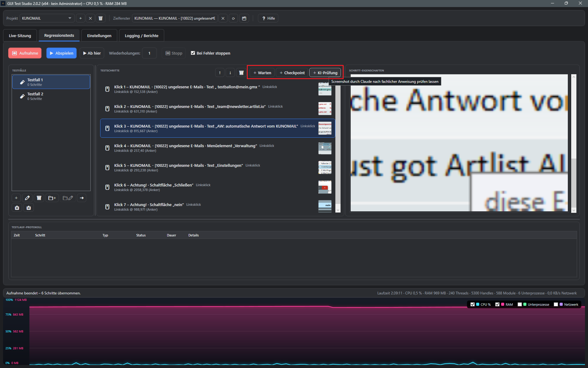Close the current project with X icon

(x=90, y=18)
